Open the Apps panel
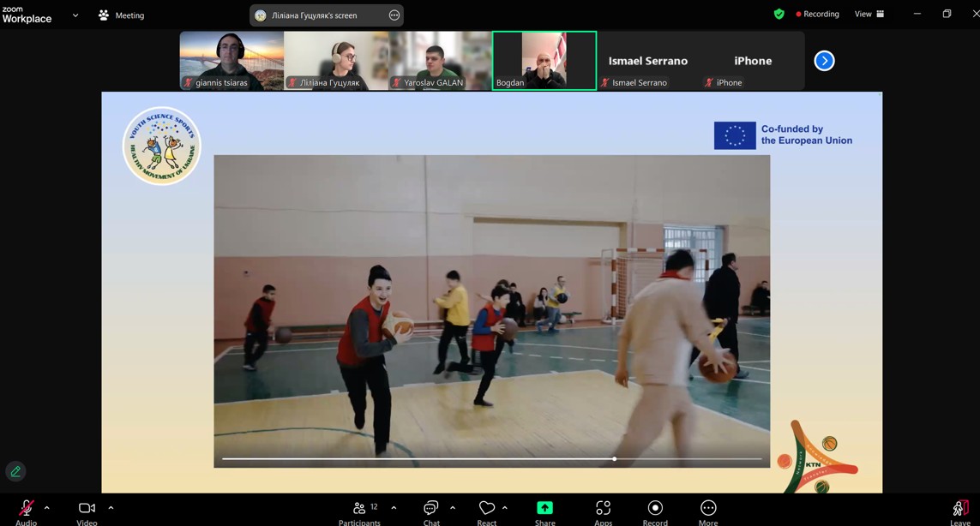 point(603,511)
